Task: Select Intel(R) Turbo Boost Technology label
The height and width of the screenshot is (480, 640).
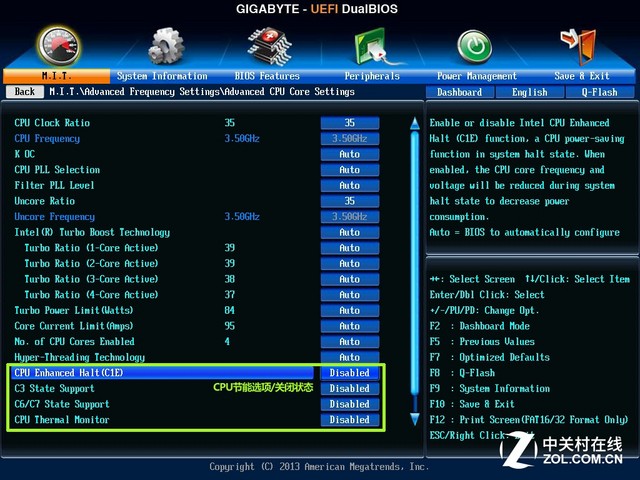Action: 92,233
